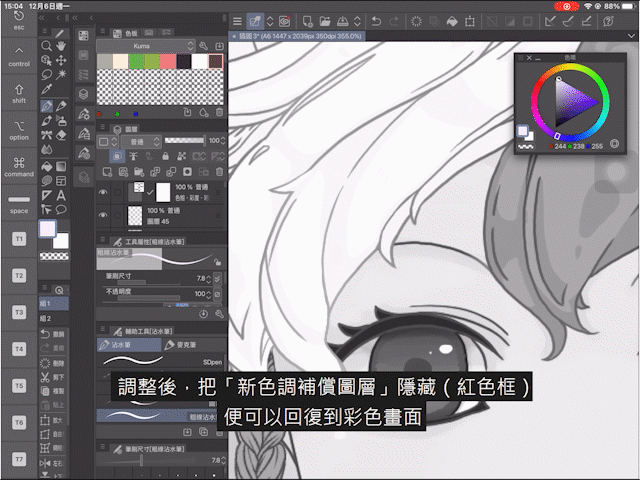Click the Scale/Rotate transform icon in command bar
Image resolution: width=640 pixels, height=480 pixels.
click(469, 21)
